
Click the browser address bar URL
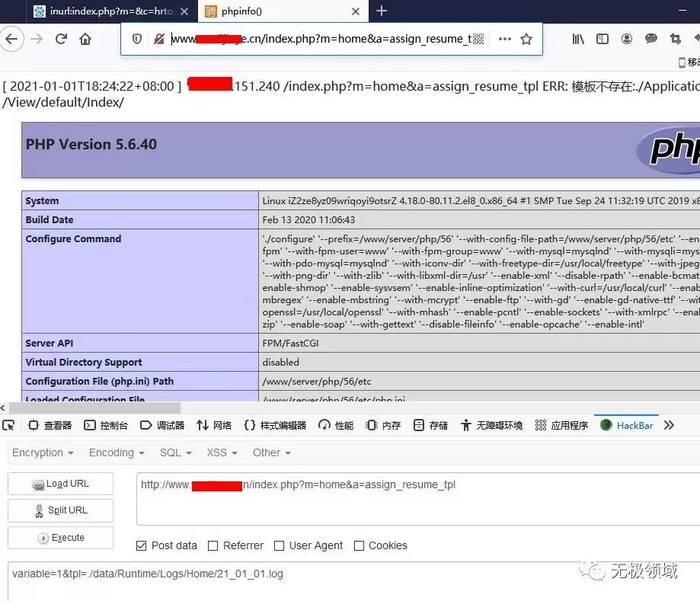pyautogui.click(x=320, y=40)
